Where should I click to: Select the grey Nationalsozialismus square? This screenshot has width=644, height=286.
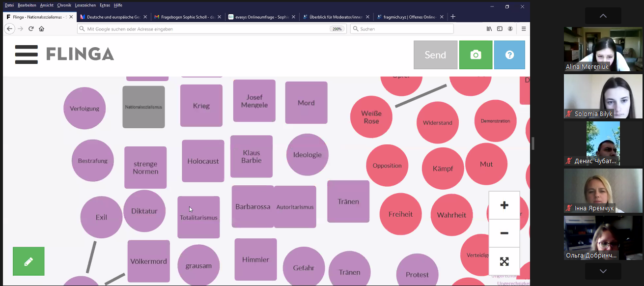click(143, 107)
